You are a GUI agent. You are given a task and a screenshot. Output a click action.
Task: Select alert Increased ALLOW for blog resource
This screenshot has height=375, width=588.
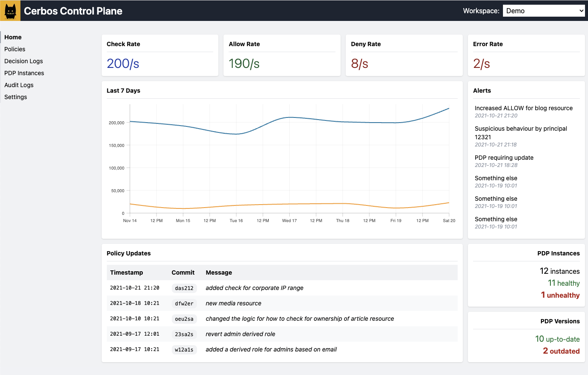click(x=523, y=108)
